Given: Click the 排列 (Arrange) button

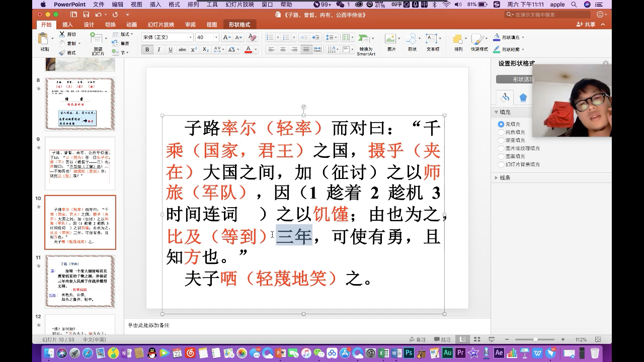Looking at the screenshot, I should tap(459, 39).
